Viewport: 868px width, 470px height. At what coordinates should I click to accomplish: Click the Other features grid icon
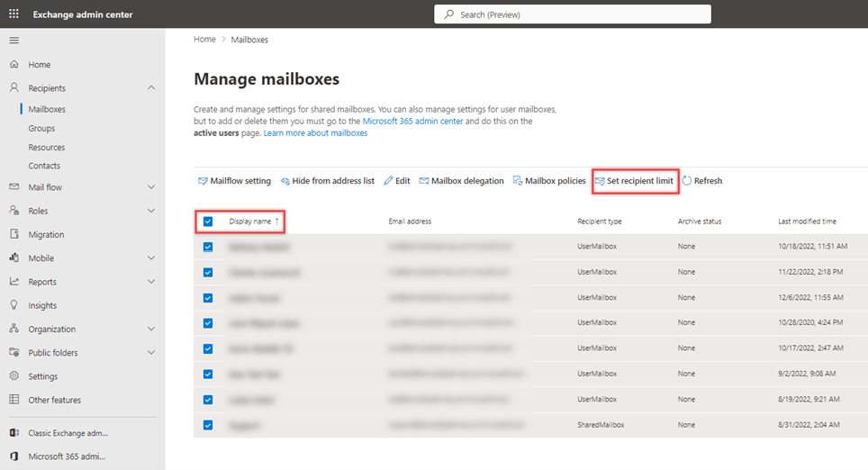[x=14, y=399]
